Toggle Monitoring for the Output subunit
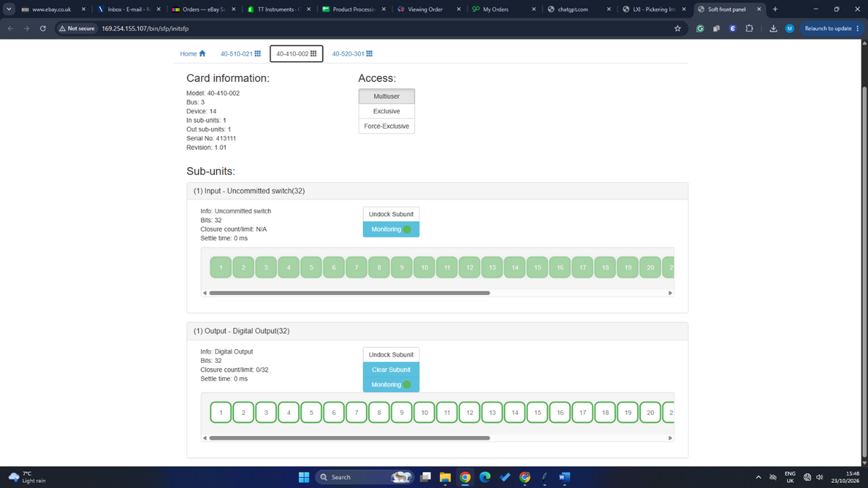868x488 pixels. (391, 385)
